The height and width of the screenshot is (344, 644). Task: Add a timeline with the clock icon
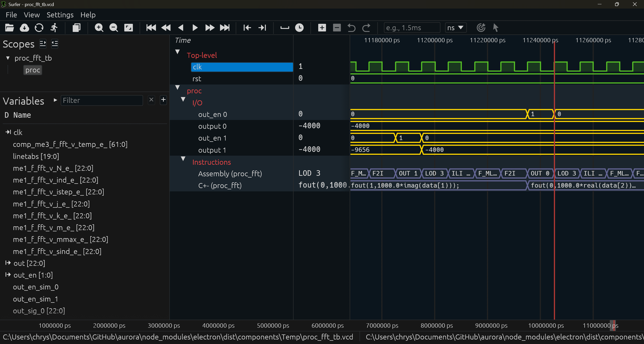point(299,28)
